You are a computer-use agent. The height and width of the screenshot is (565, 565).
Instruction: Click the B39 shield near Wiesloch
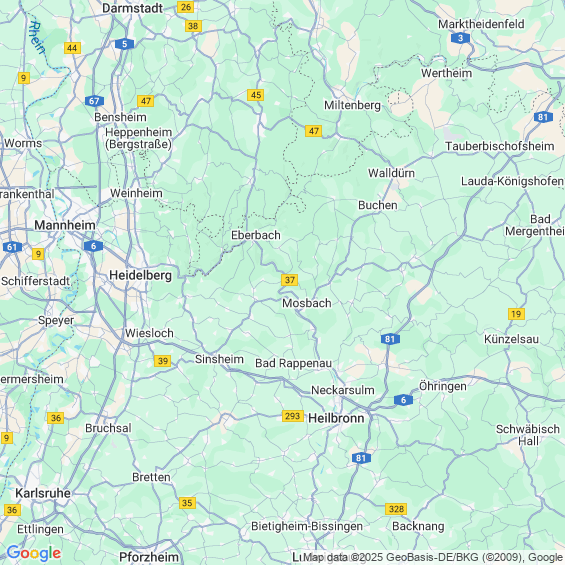pos(163,361)
